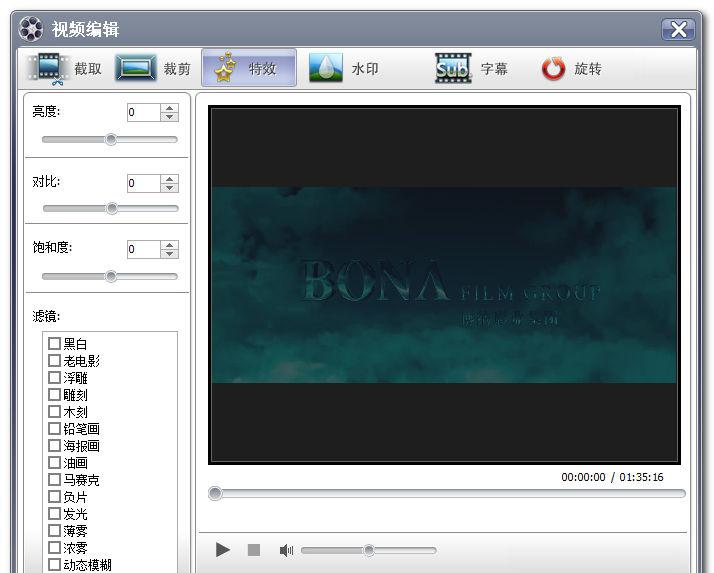The width and height of the screenshot is (714, 573).
Task: Go to the 水印 tab
Action: coord(344,68)
